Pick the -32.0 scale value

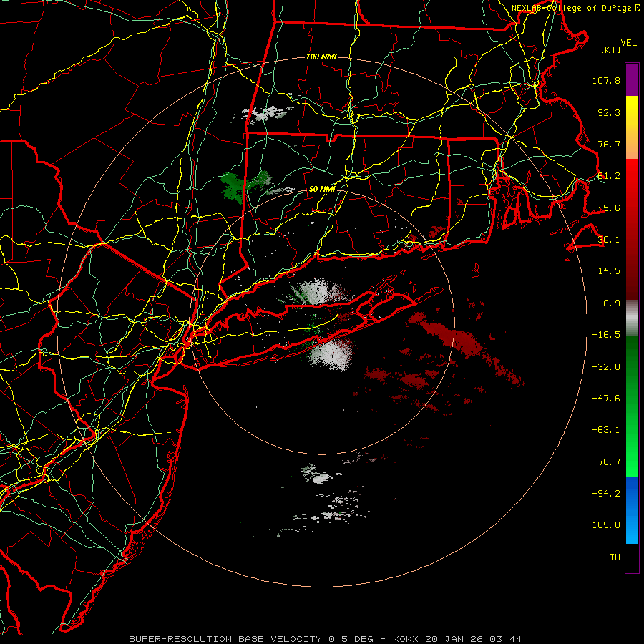tap(606, 367)
